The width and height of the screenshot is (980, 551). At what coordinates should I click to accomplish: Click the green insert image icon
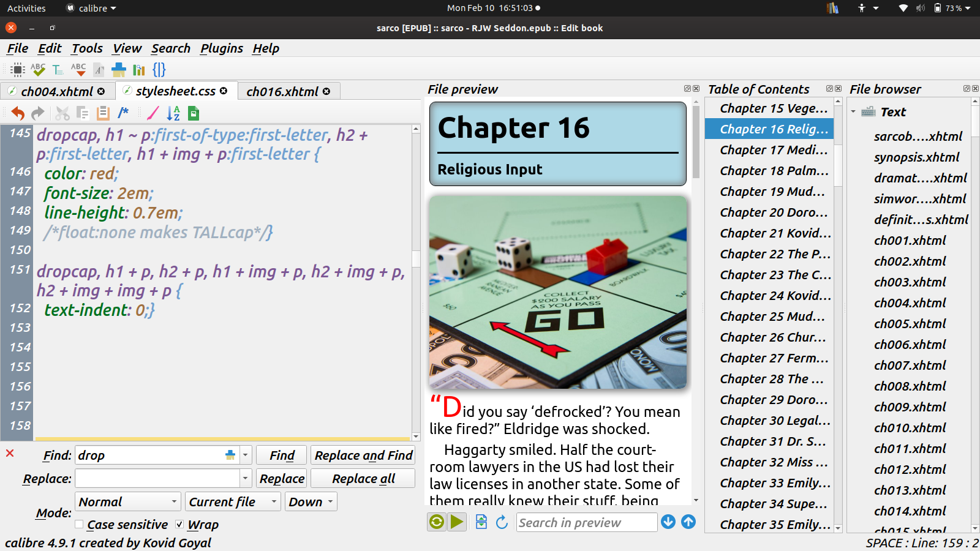point(194,113)
